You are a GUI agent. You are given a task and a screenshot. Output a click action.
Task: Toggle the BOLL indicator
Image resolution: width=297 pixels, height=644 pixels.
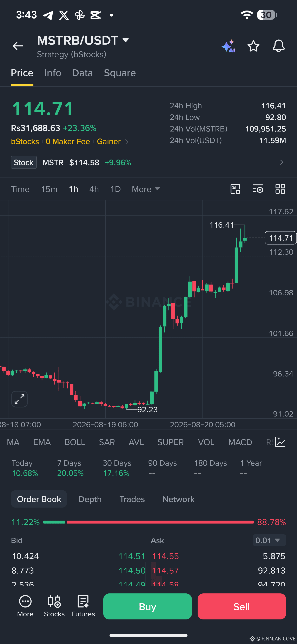pos(75,442)
